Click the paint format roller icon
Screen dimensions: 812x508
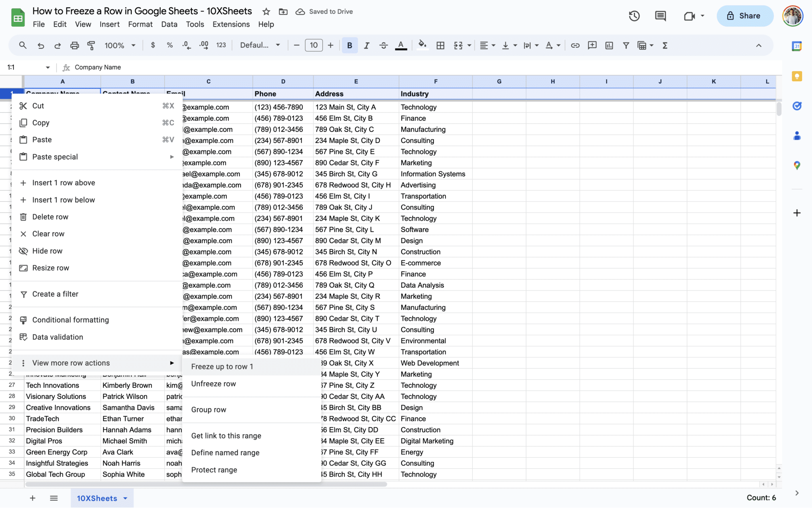point(91,45)
